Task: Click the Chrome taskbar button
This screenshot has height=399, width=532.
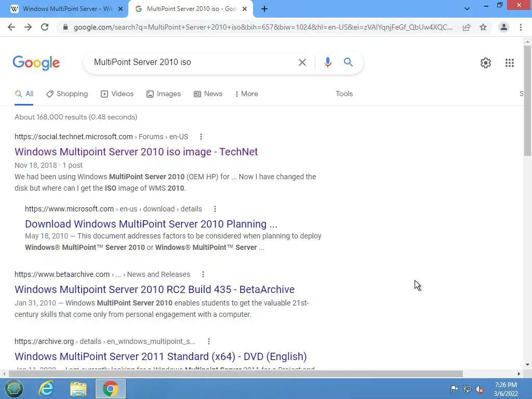Action: click(x=111, y=389)
